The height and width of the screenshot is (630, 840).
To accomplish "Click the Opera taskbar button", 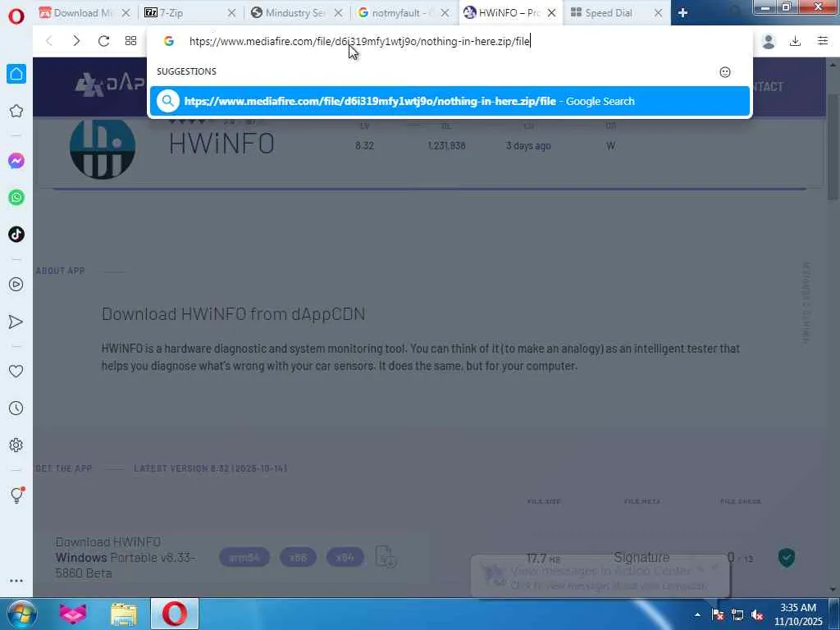I will (175, 614).
